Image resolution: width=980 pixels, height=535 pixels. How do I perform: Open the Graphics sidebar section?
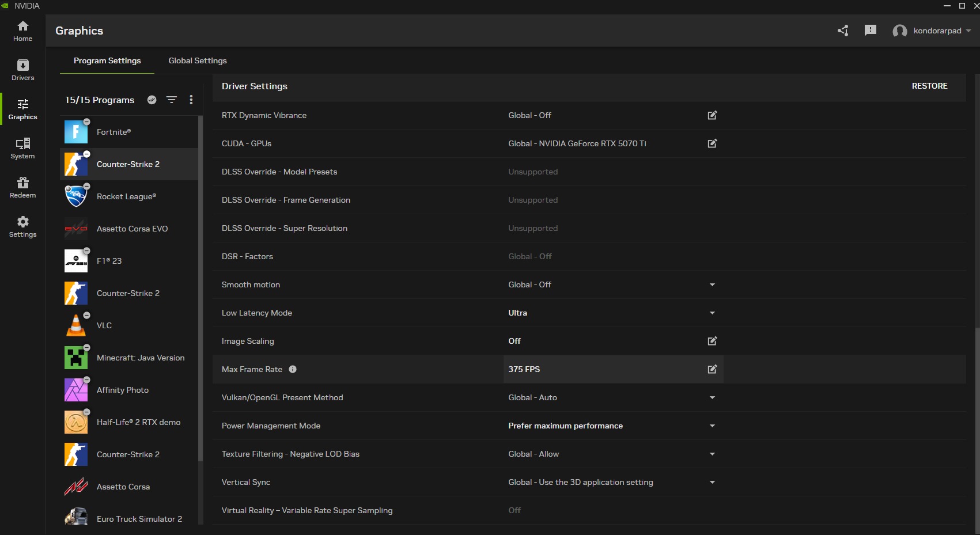tap(22, 109)
